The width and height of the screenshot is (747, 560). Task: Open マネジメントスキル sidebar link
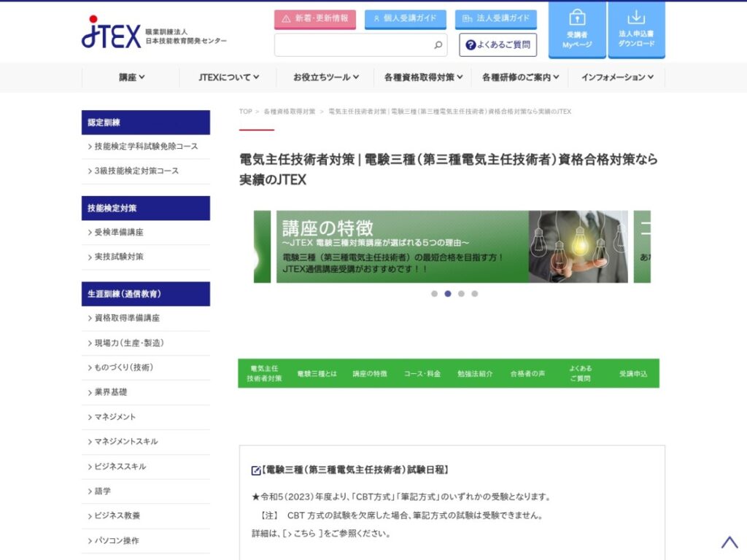[x=146, y=442]
